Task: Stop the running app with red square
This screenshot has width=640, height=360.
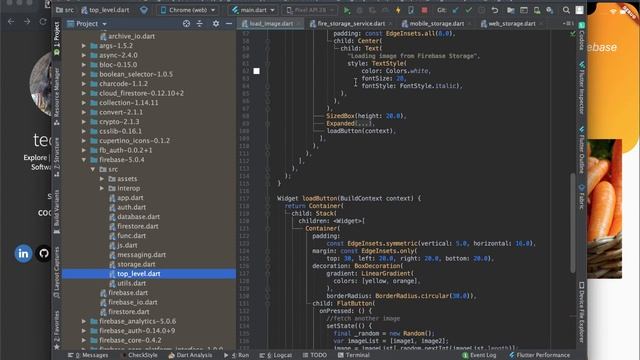Action: pos(424,10)
